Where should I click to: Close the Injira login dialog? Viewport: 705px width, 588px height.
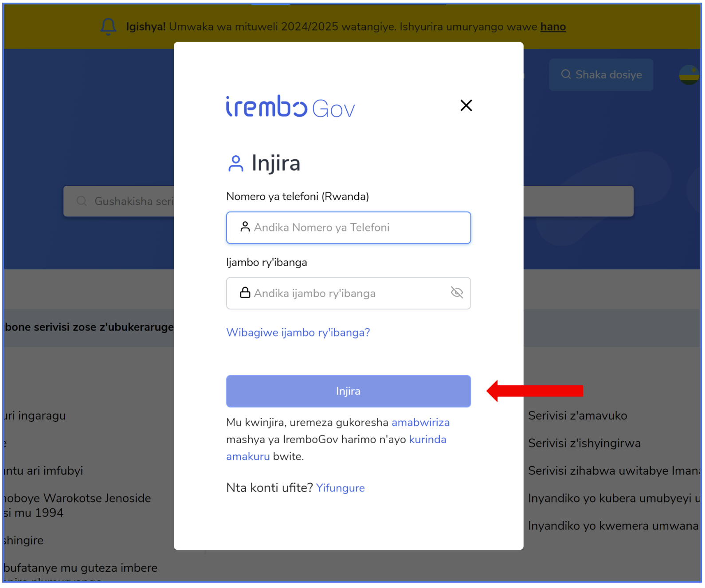pos(466,106)
